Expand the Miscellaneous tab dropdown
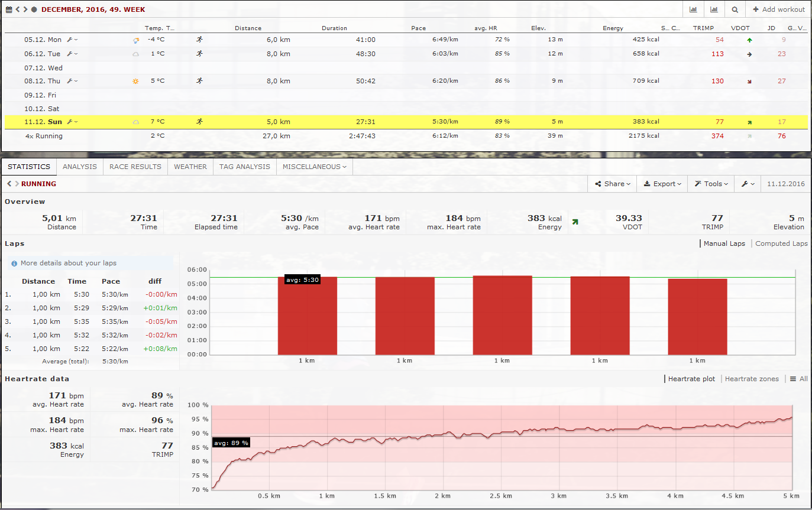The width and height of the screenshot is (812, 510). click(x=315, y=167)
